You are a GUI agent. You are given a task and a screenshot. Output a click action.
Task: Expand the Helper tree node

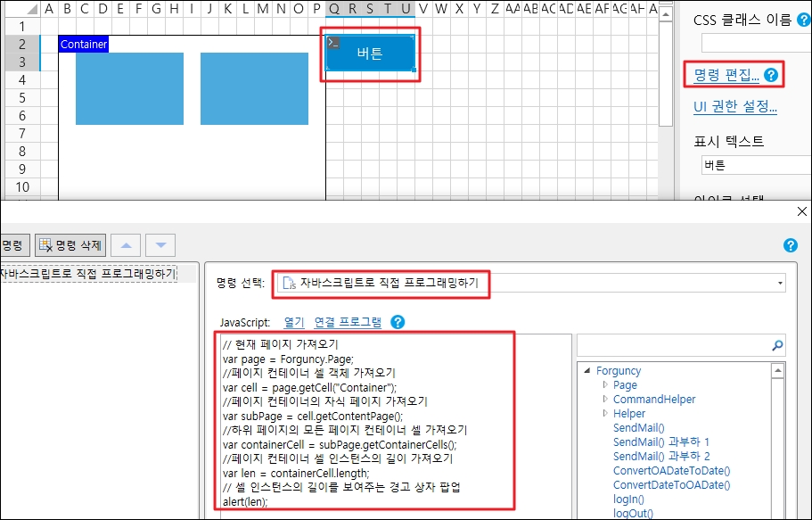[x=605, y=414]
